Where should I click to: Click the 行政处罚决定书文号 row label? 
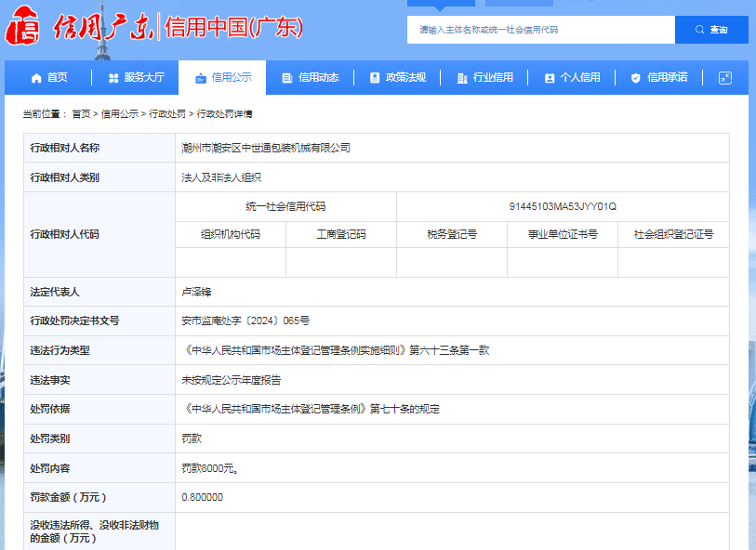click(x=74, y=321)
